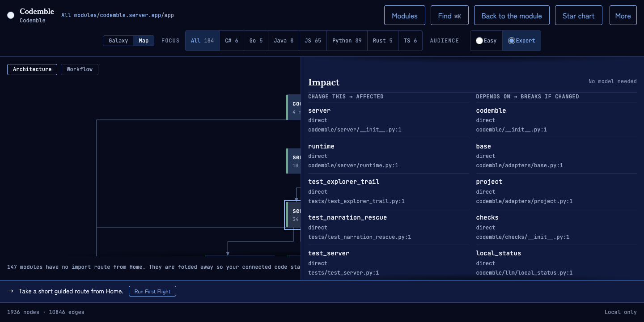
Task: Open the Find search button
Action: tap(449, 16)
